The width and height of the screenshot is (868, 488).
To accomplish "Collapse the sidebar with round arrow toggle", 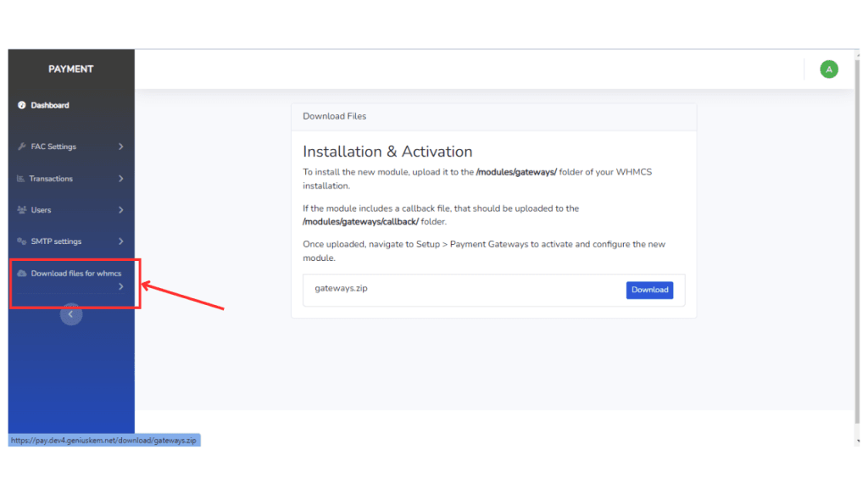I will [x=71, y=314].
